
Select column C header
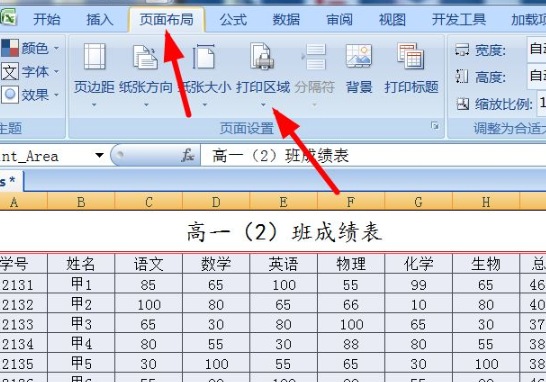coord(149,202)
